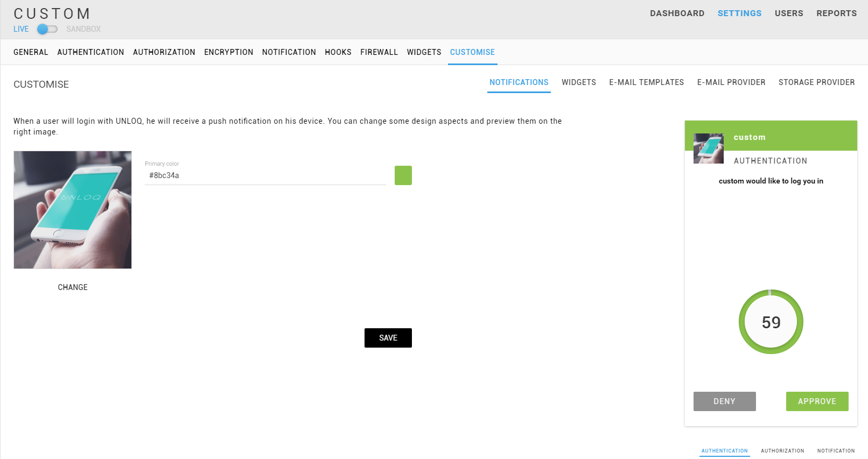Open the Widgets customise sub-tab
This screenshot has width=868, height=459.
579,82
